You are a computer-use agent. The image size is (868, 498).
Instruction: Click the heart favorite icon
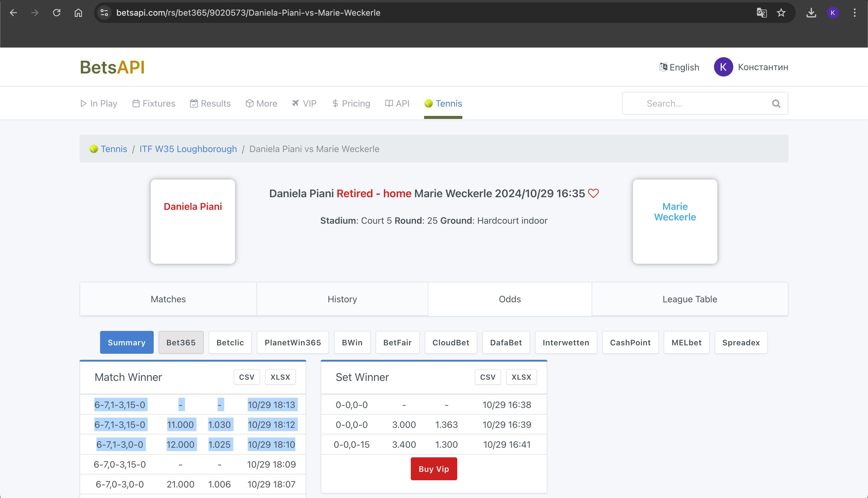(x=593, y=194)
